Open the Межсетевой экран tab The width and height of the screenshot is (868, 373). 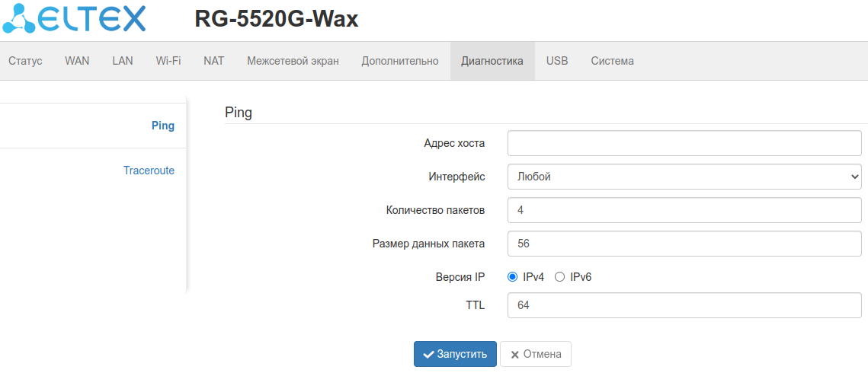(293, 61)
